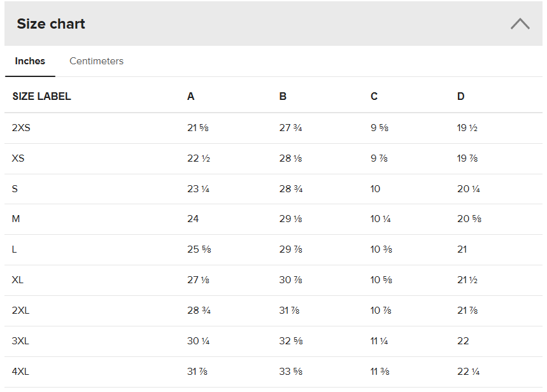Select the 2XS size row label
Image resolution: width=547 pixels, height=392 pixels.
click(x=21, y=128)
